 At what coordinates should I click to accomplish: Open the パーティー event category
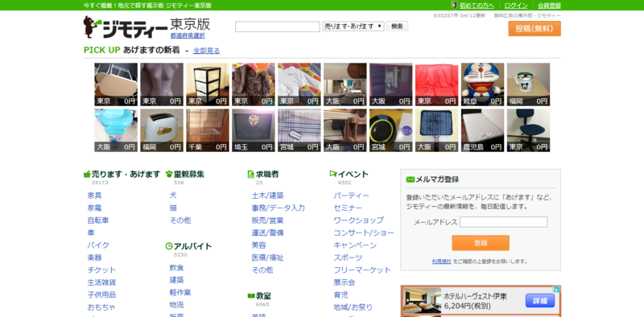click(352, 196)
